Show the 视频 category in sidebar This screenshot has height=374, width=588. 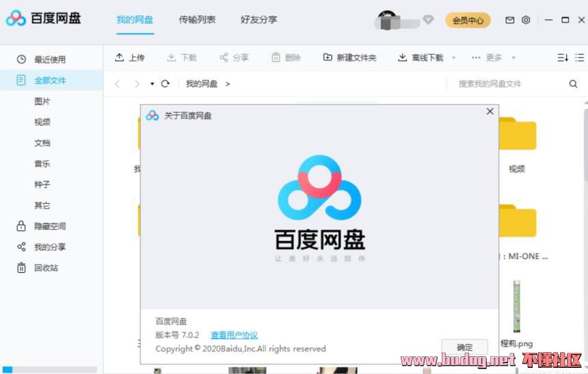click(x=42, y=122)
